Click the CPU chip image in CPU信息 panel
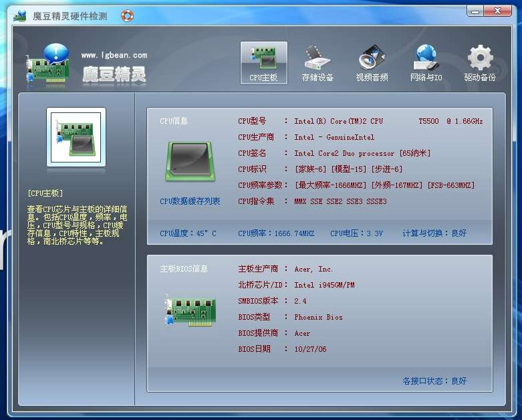 (190, 161)
